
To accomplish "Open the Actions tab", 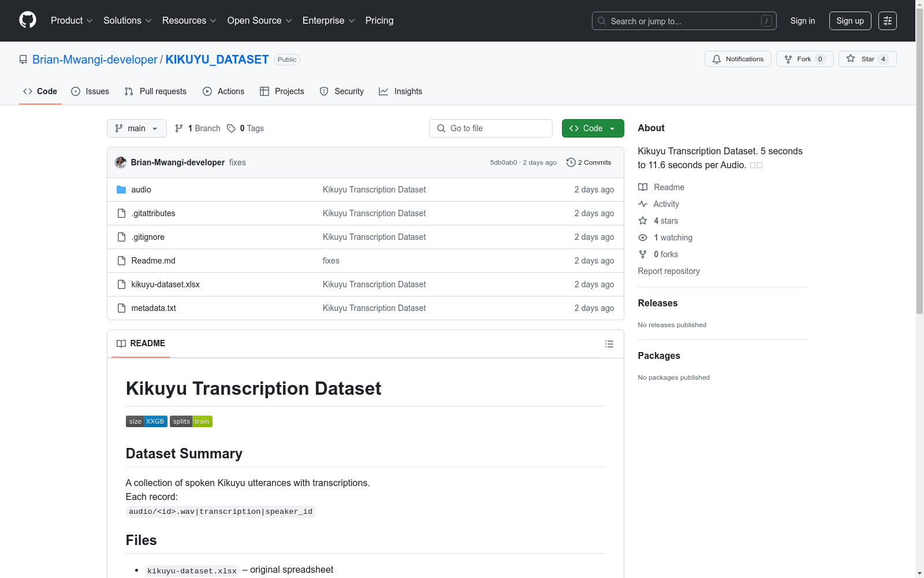I will tap(223, 91).
